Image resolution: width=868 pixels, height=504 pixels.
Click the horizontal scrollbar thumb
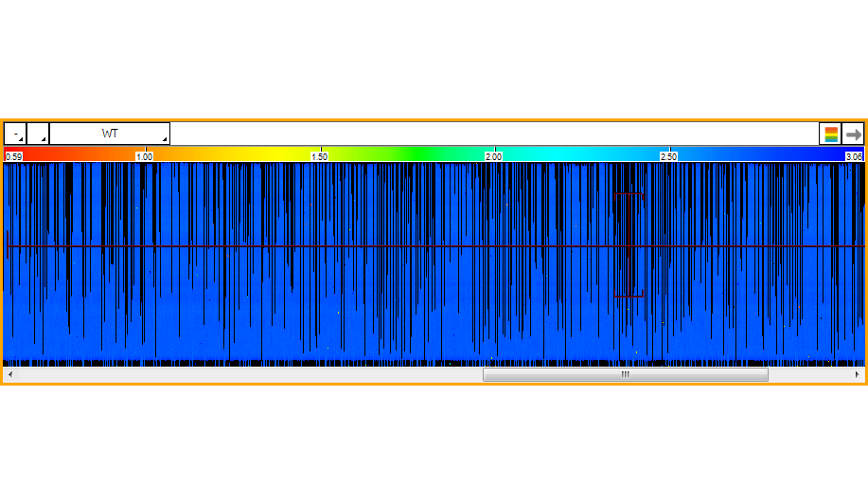(x=625, y=375)
